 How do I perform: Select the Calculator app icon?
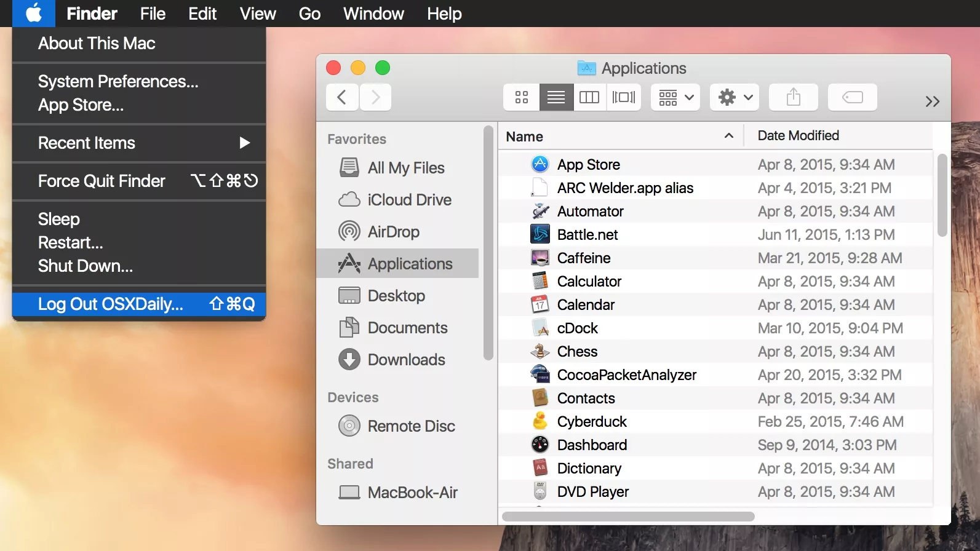(540, 281)
